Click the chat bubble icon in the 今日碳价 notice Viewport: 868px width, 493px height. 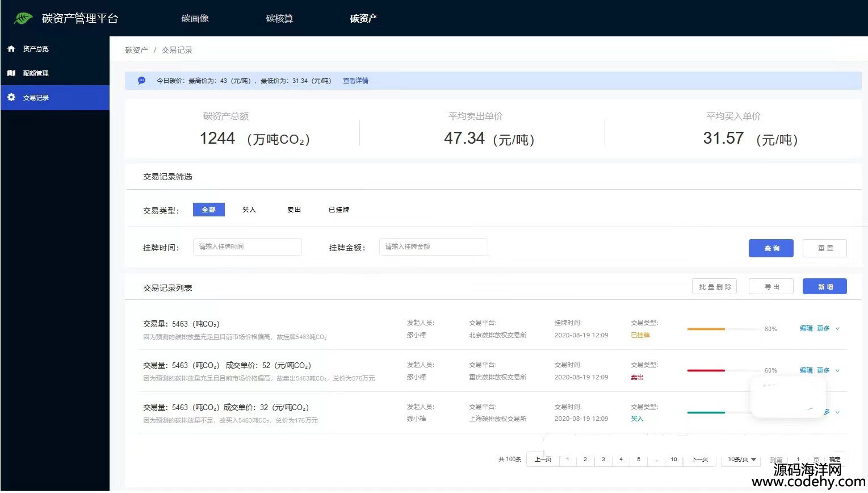[x=142, y=81]
